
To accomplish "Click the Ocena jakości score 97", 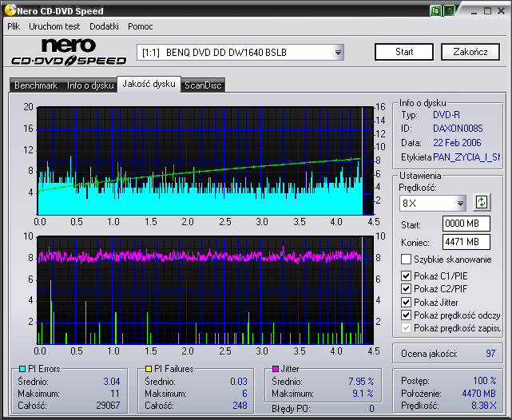I will coord(490,354).
